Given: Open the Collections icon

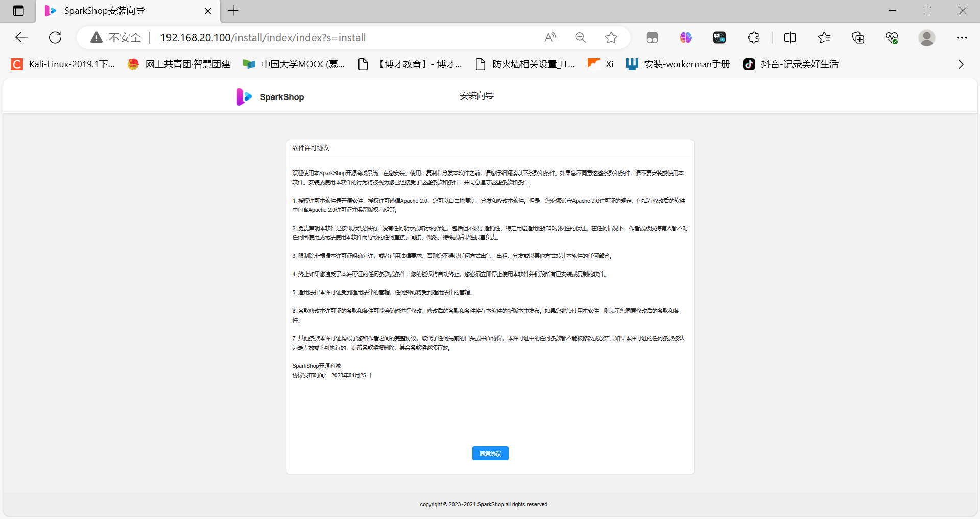Looking at the screenshot, I should pos(858,37).
